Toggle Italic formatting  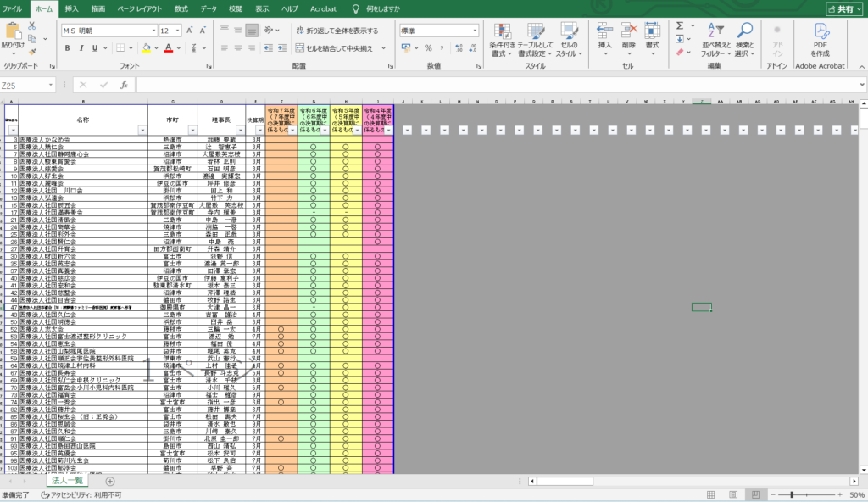click(x=81, y=48)
